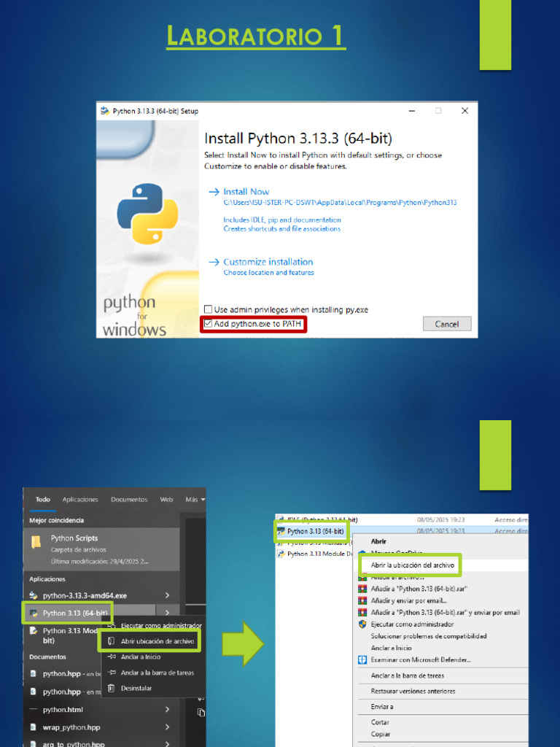Image resolution: width=560 pixels, height=747 pixels.
Task: Click the open-folder icon beside Abrir ubicación de archivo
Action: [111, 641]
